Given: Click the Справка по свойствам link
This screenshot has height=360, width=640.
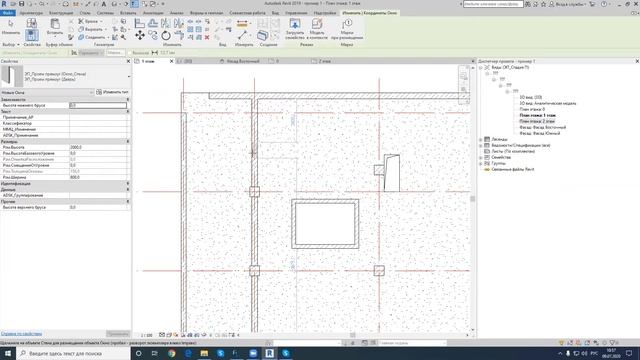Looking at the screenshot, I should pos(21,334).
